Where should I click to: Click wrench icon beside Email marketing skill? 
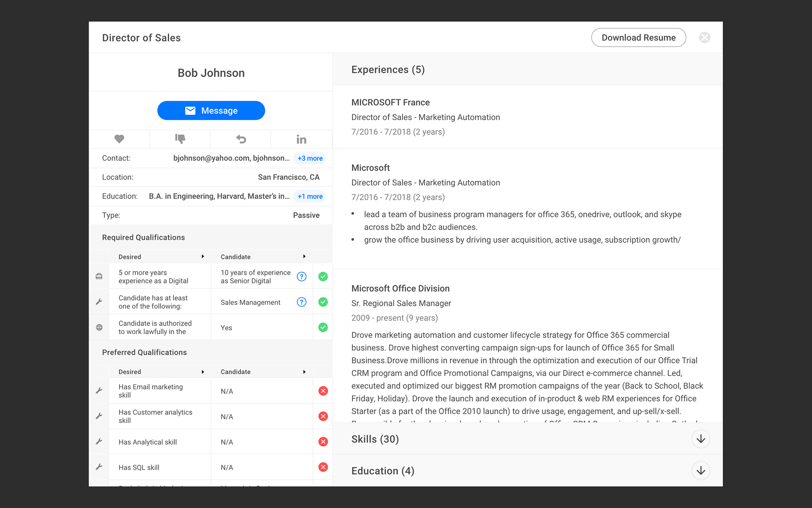[x=99, y=391]
